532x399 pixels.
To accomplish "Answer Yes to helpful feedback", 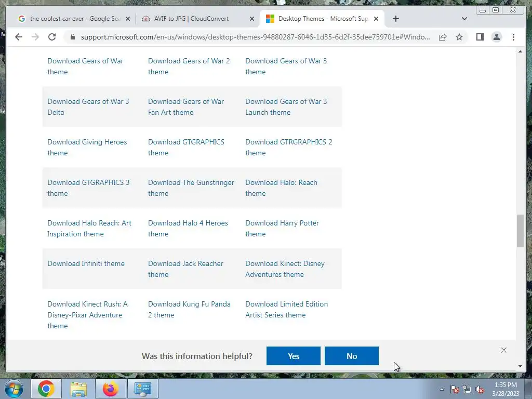I will 294,356.
